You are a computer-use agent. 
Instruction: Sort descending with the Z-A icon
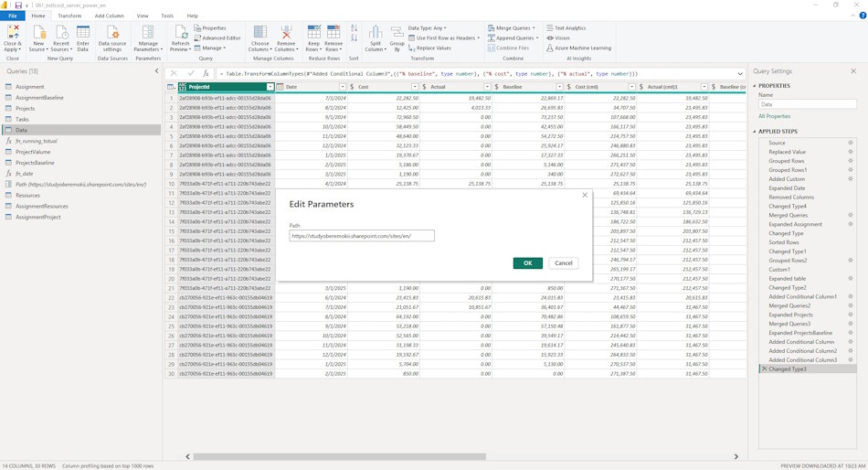click(x=355, y=37)
